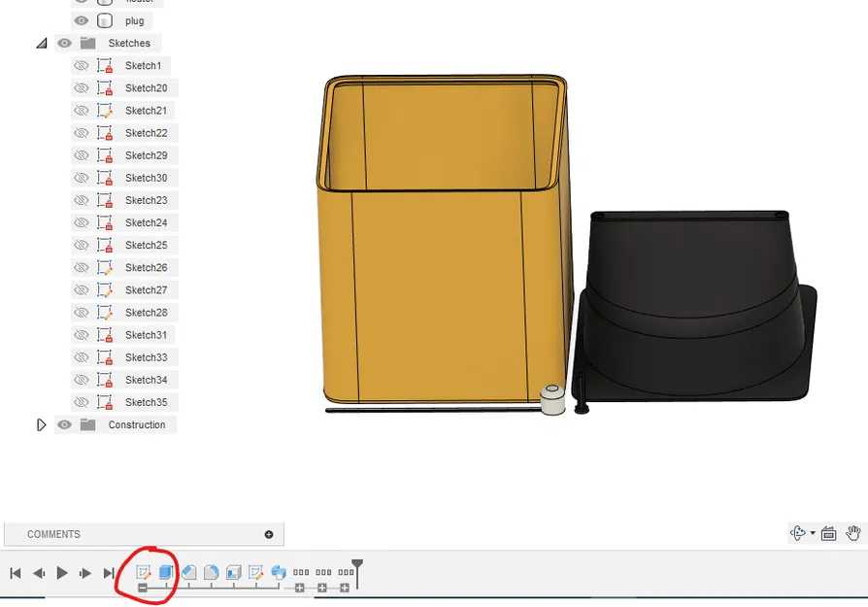
Task: Activate the Pan hand tool
Action: pyautogui.click(x=853, y=533)
